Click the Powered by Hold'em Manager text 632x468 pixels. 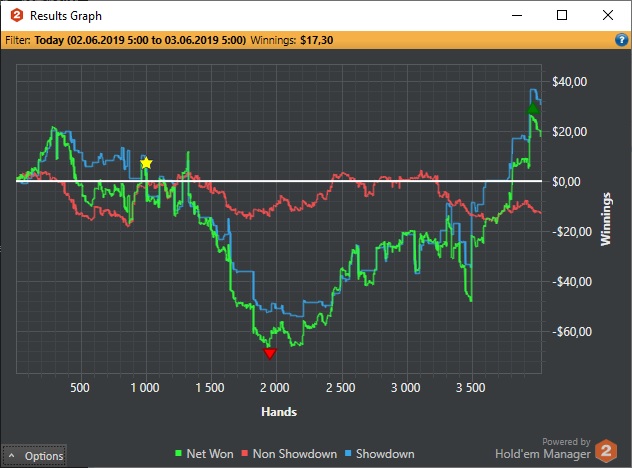coord(543,448)
